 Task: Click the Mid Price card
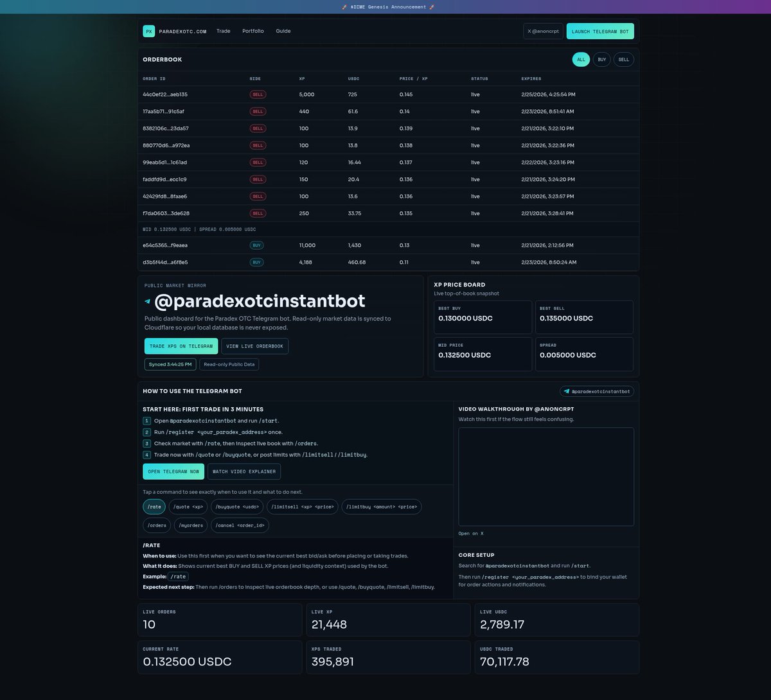pyautogui.click(x=483, y=354)
